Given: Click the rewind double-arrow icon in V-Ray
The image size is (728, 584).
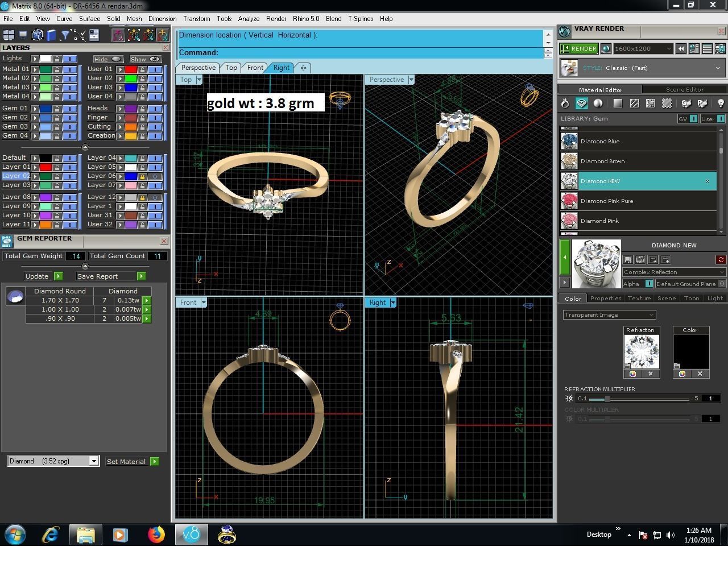Looking at the screenshot, I should tap(681, 49).
